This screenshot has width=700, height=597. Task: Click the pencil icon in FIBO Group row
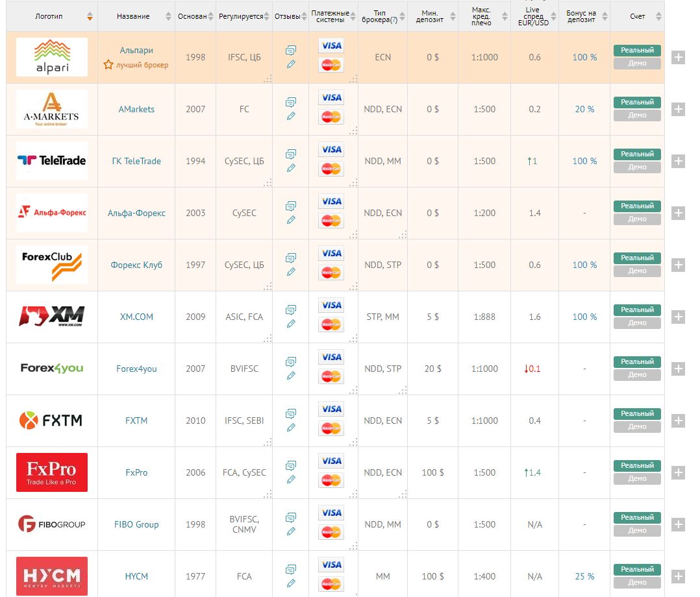tap(290, 531)
